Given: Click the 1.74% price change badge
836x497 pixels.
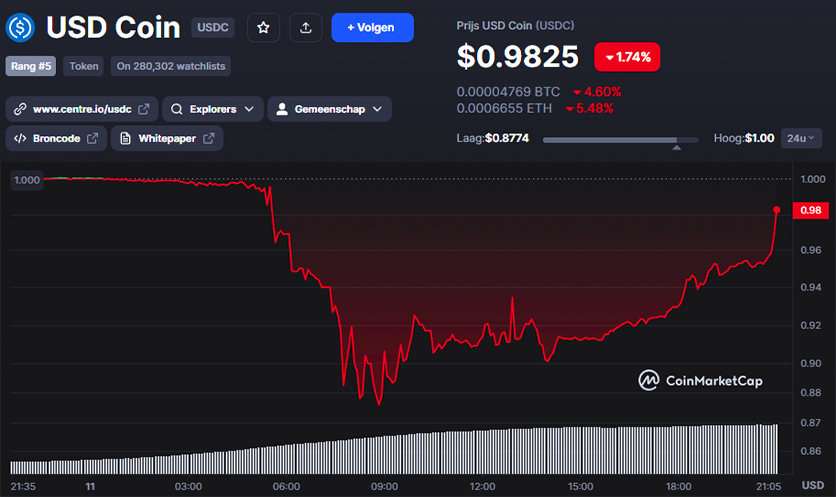Looking at the screenshot, I should tap(627, 57).
